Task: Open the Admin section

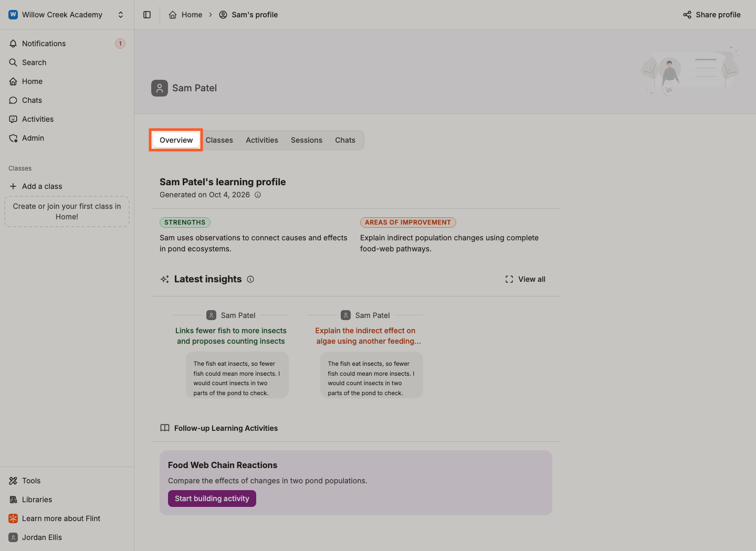Action: pos(67,138)
